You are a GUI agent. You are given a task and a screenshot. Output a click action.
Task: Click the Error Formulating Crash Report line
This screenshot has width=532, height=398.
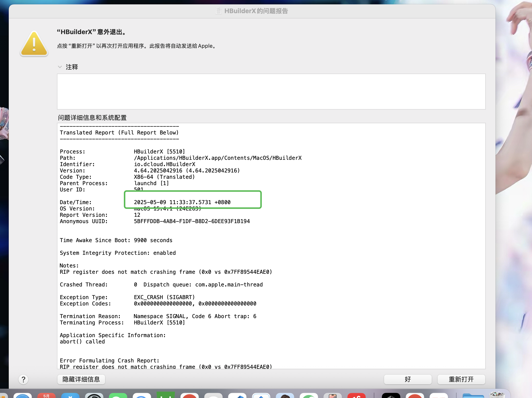(110, 360)
